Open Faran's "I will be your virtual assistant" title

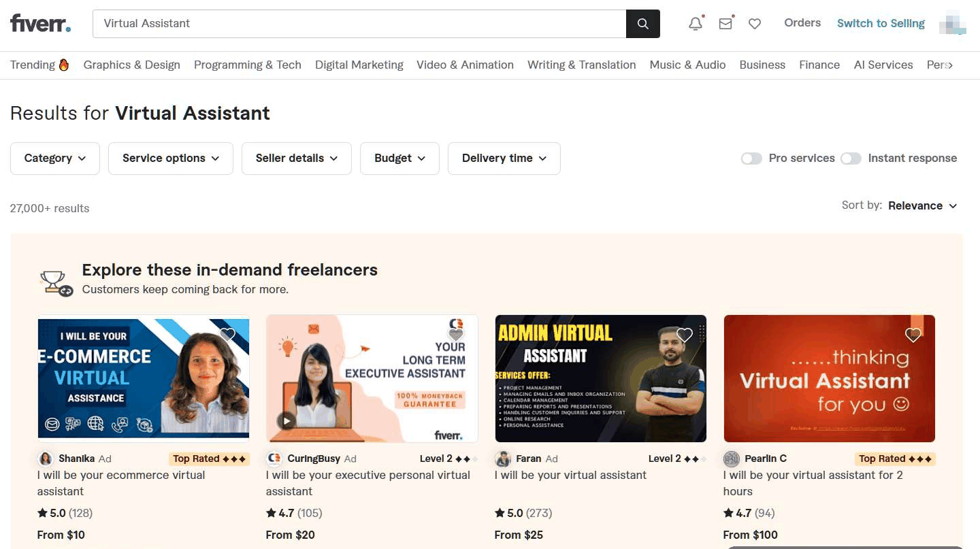pyautogui.click(x=570, y=476)
